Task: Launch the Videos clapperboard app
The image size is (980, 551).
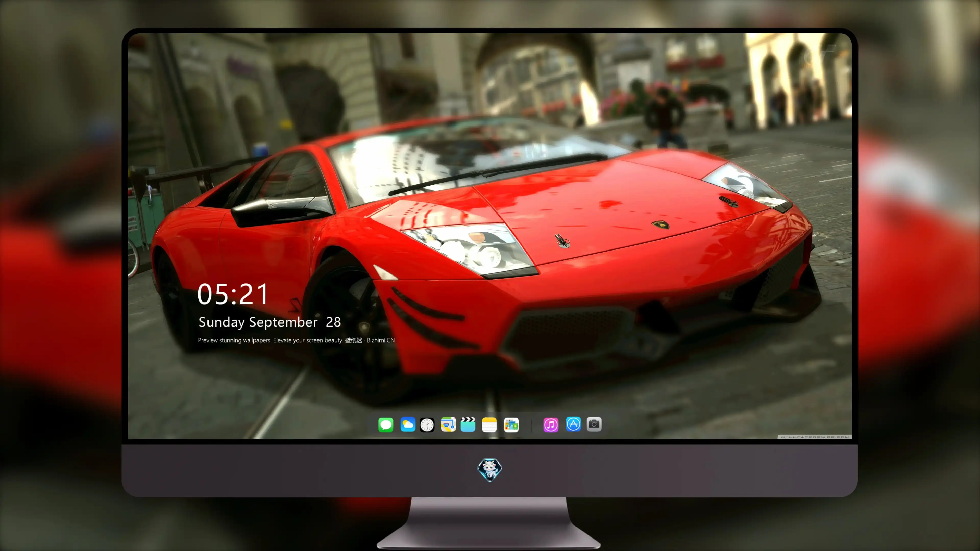Action: coord(468,424)
